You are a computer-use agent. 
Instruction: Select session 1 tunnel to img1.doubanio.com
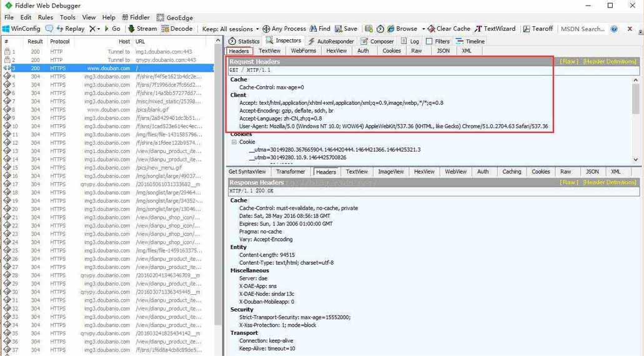109,52
